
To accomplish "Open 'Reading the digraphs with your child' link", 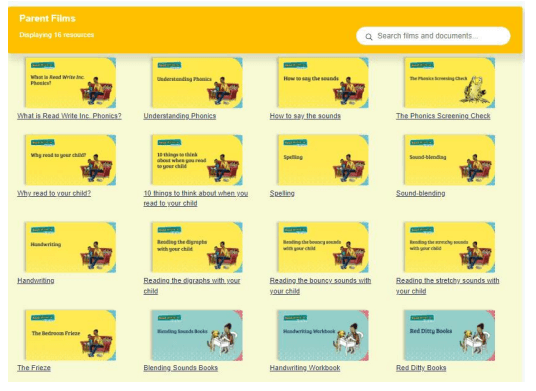I will coord(192,286).
